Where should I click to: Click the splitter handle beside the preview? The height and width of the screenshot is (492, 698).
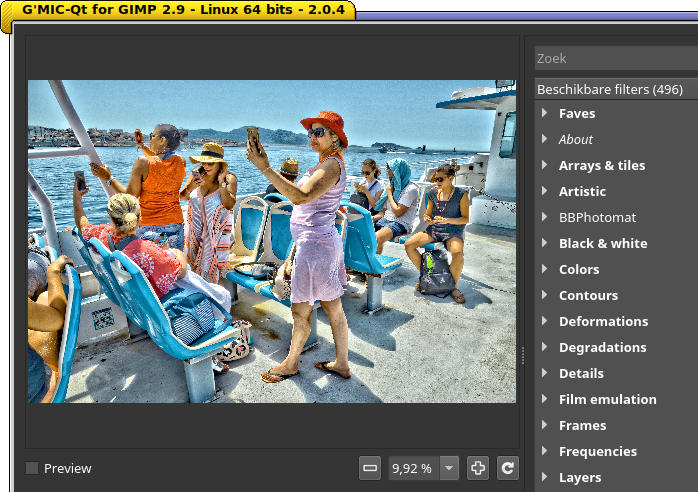[523, 356]
